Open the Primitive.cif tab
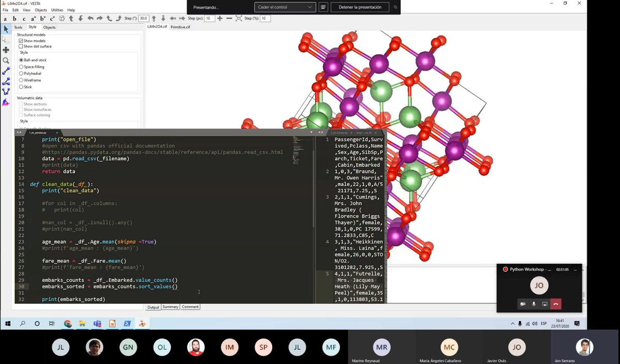 point(180,27)
